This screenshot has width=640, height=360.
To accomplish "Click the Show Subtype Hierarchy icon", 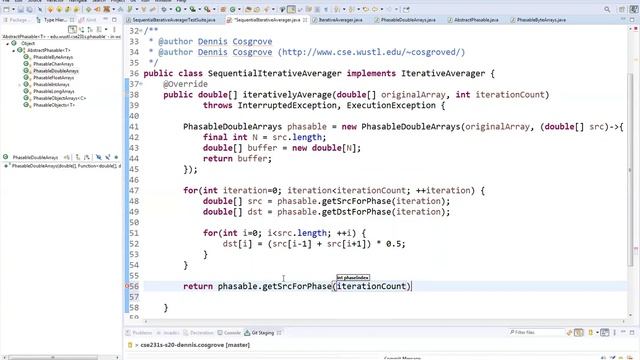I will coord(90,29).
